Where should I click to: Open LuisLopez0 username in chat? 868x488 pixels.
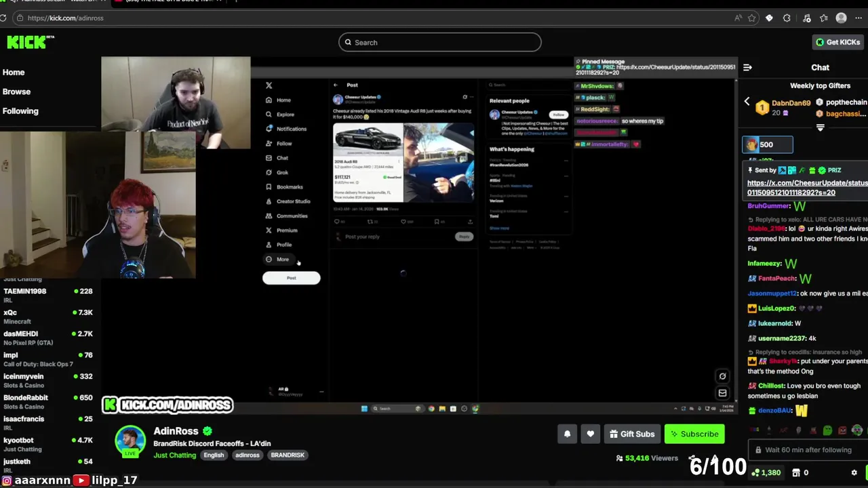(776, 308)
